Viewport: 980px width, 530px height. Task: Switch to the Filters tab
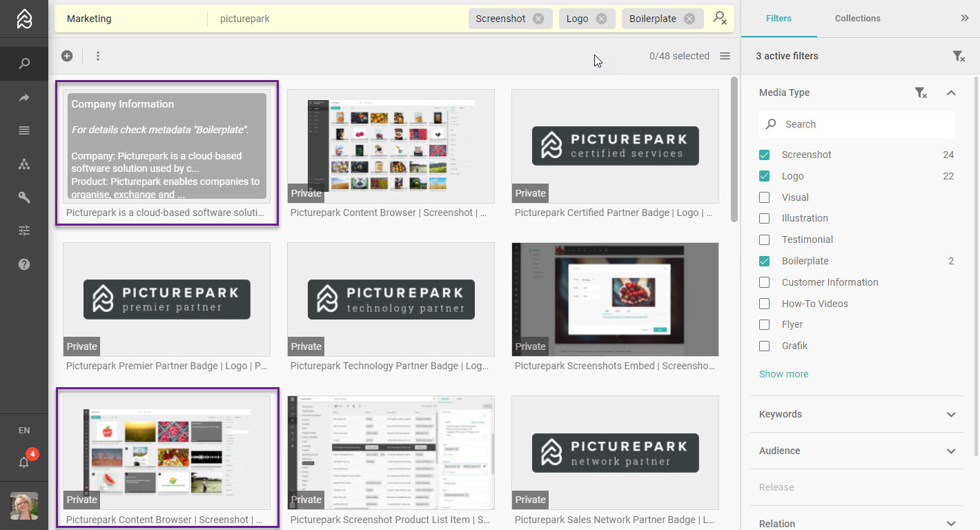[778, 19]
